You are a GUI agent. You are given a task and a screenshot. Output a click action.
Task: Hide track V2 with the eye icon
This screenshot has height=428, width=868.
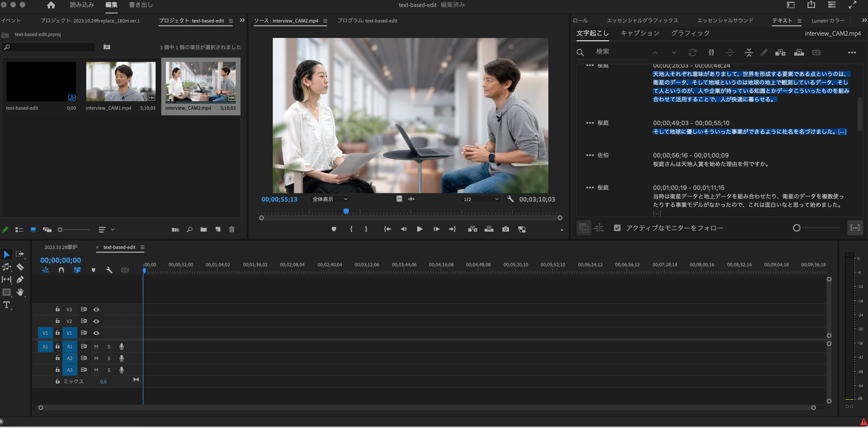coord(96,321)
